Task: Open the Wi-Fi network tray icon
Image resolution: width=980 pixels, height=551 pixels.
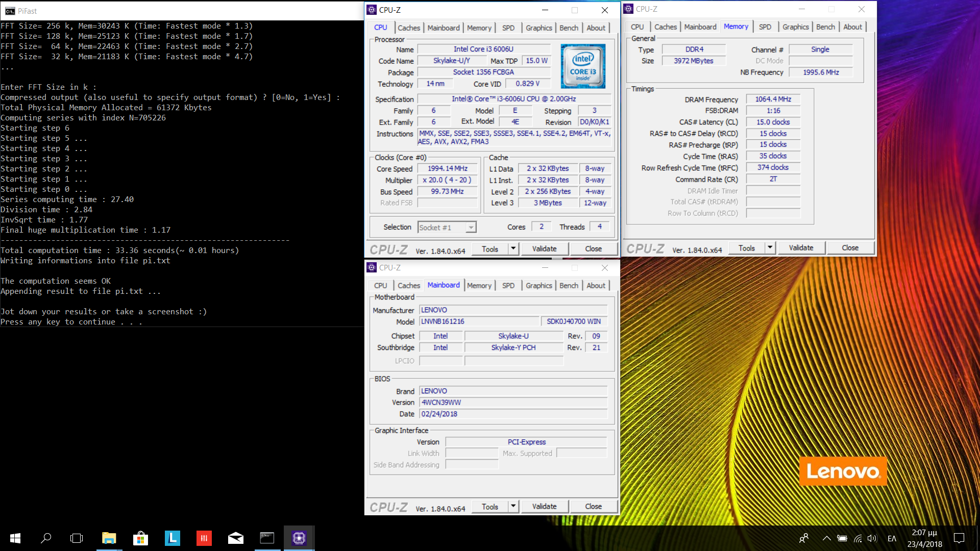Action: pyautogui.click(x=858, y=538)
